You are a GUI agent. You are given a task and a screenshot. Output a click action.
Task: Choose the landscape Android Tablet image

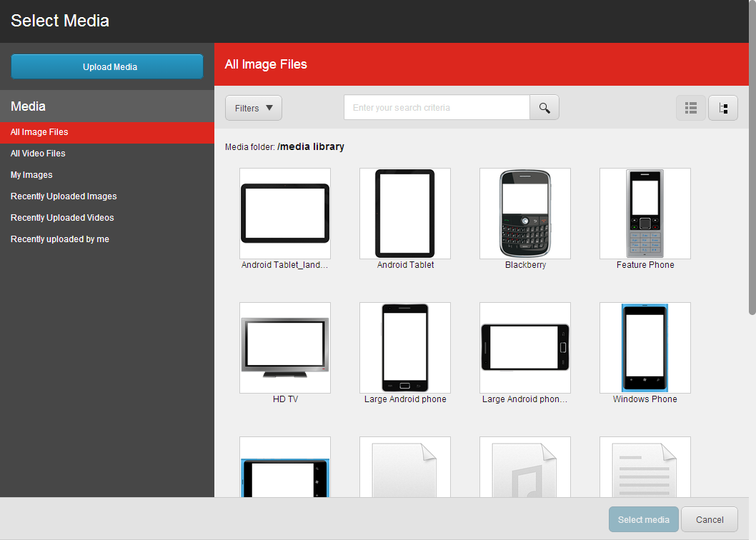[x=284, y=213]
